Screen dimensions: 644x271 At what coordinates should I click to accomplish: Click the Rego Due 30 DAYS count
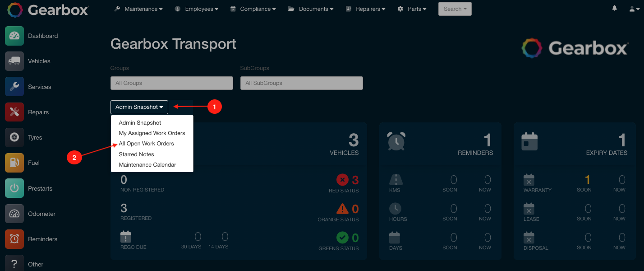tap(198, 237)
